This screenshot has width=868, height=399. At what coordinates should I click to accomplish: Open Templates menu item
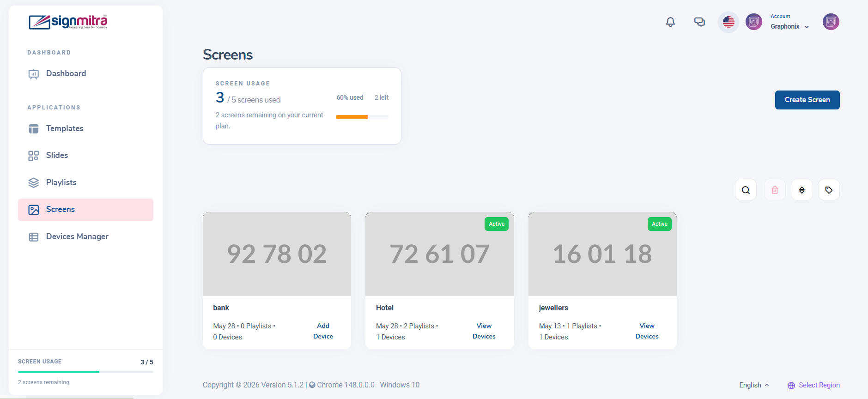click(85, 129)
